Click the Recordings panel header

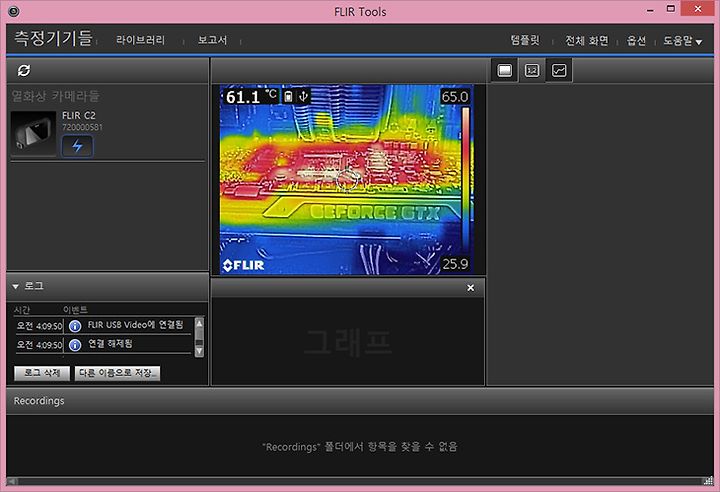[360, 401]
